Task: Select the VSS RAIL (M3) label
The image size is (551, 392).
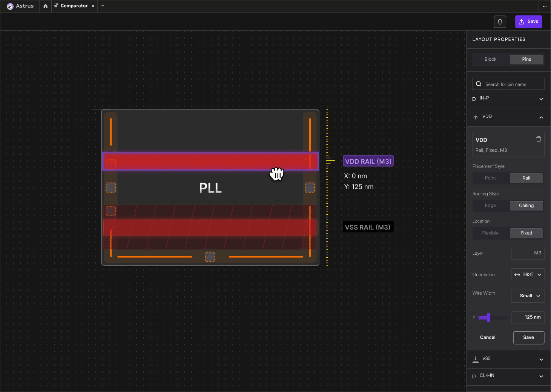Action: pyautogui.click(x=368, y=227)
